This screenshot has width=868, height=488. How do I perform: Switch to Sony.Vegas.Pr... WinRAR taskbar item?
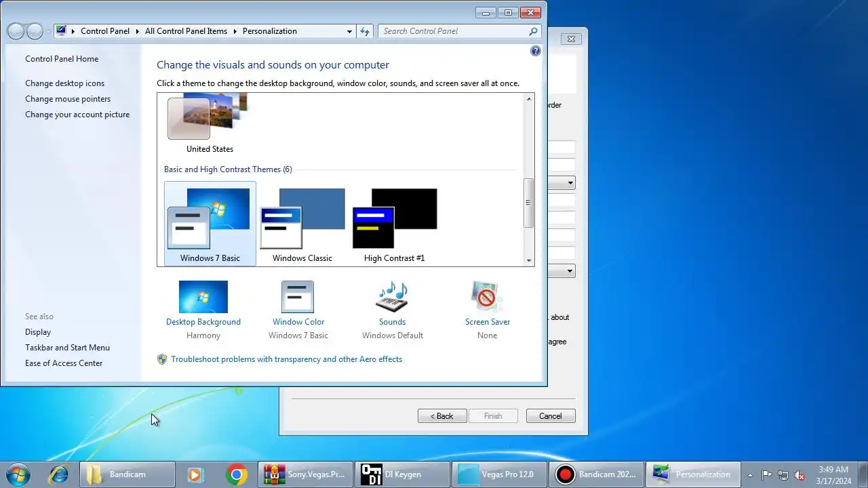[x=306, y=474]
